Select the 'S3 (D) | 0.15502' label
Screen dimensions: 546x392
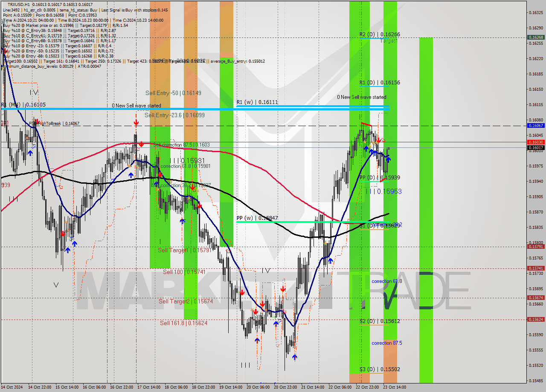pos(379,369)
